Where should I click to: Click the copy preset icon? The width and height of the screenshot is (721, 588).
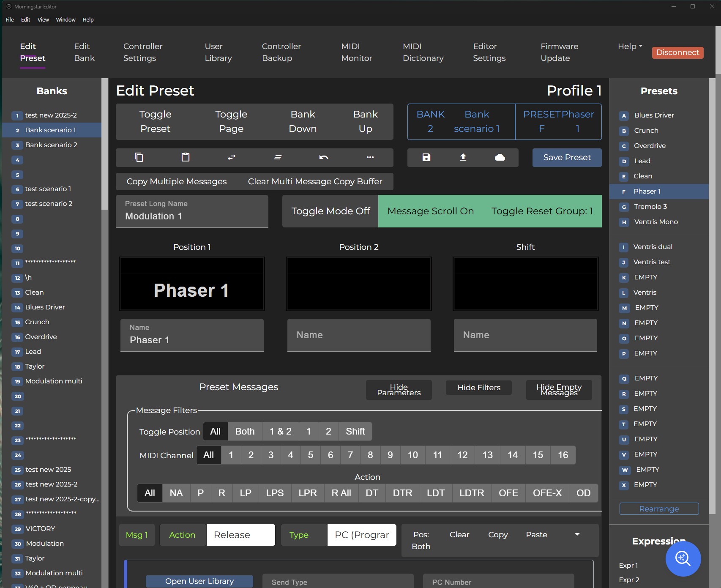click(x=139, y=157)
